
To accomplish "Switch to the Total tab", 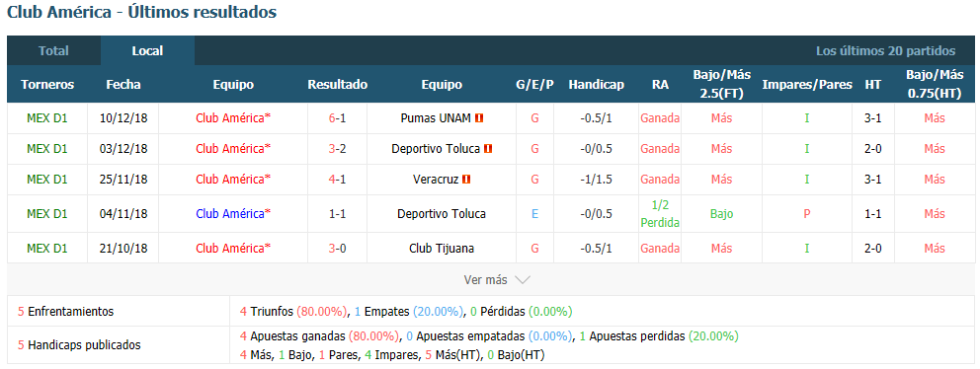I will 53,51.
